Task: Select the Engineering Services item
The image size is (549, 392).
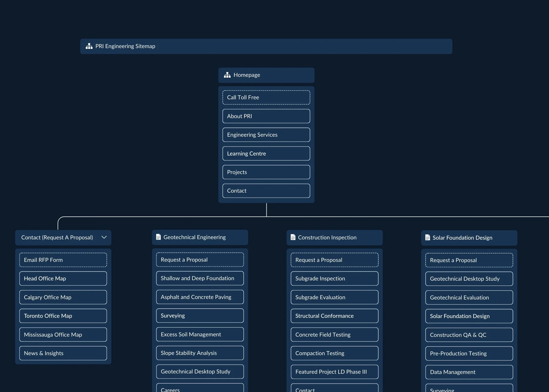Action: click(x=266, y=135)
